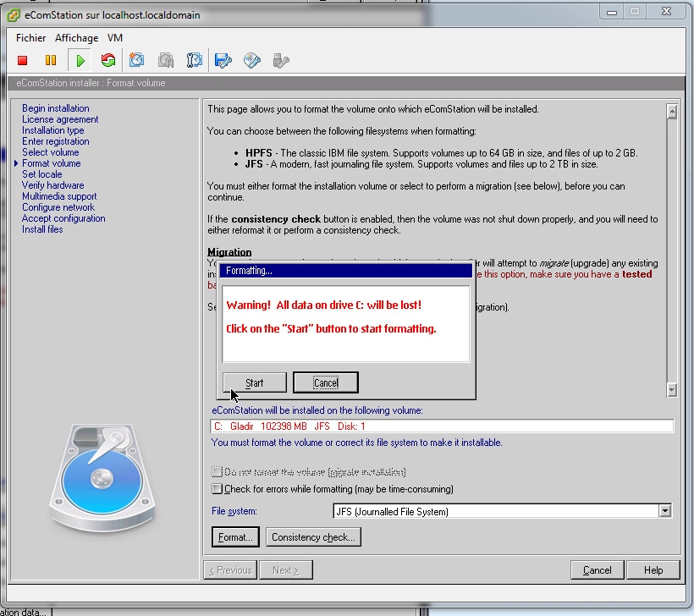The image size is (694, 616).
Task: Click the CD/DVD device icon
Action: [x=252, y=61]
